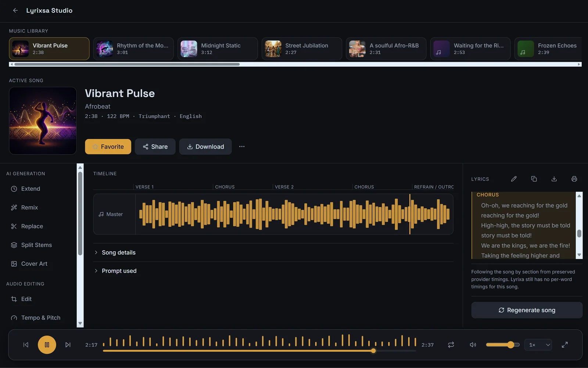The height and width of the screenshot is (368, 588).
Task: Expand the player to fullscreen
Action: point(565,345)
